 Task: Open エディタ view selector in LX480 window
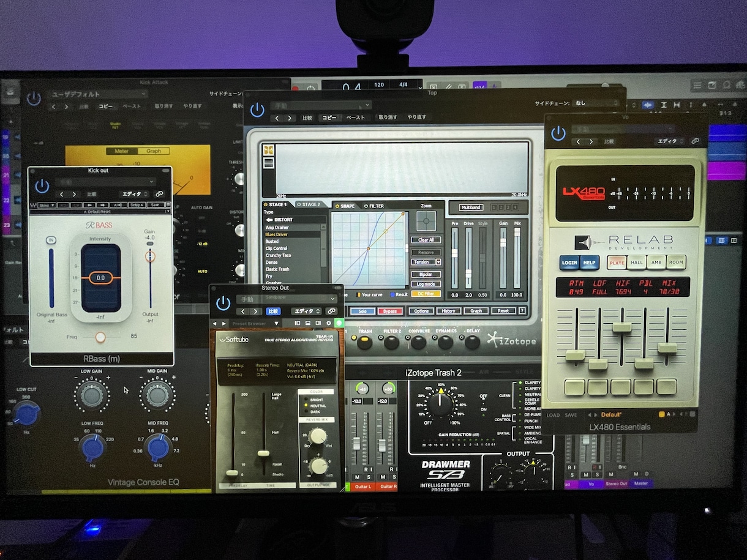[x=670, y=141]
